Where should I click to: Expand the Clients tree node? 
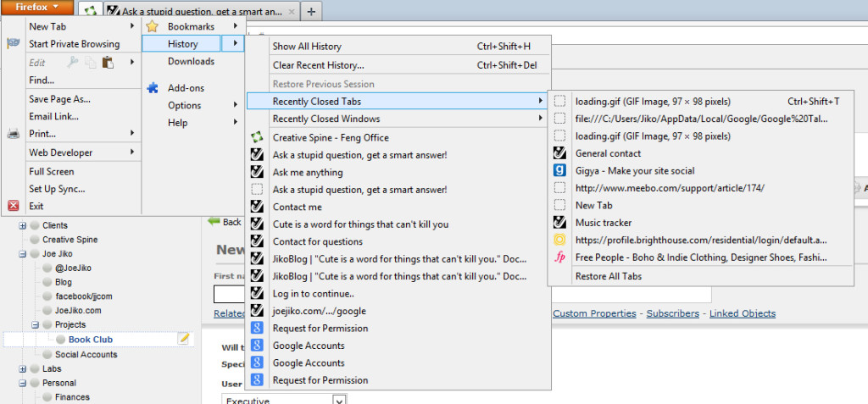tap(23, 225)
